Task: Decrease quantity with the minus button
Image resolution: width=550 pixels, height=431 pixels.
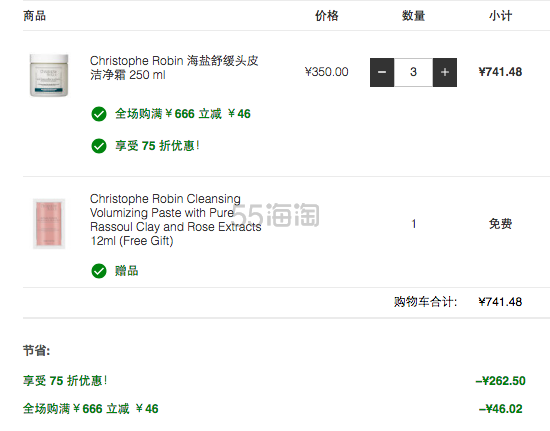Action: (382, 72)
